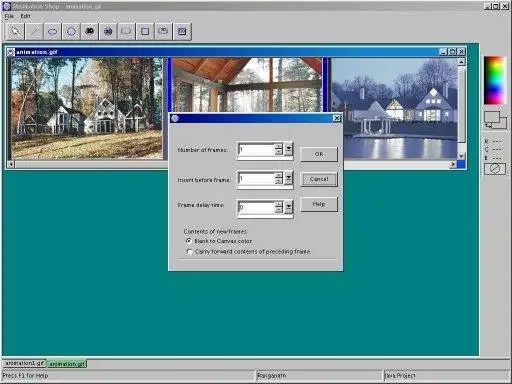Click the dialog title bar icon
Screen dimensions: 512x384
pos(175,118)
